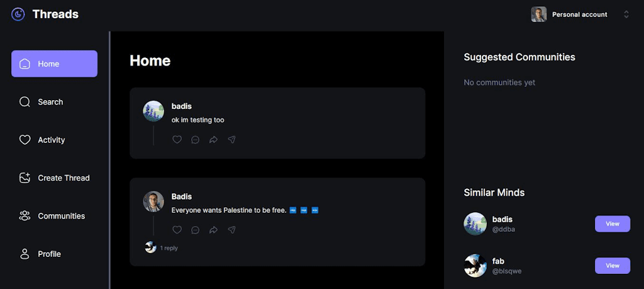Expand the Personal account switcher arrows
This screenshot has height=289, width=644.
coord(626,14)
